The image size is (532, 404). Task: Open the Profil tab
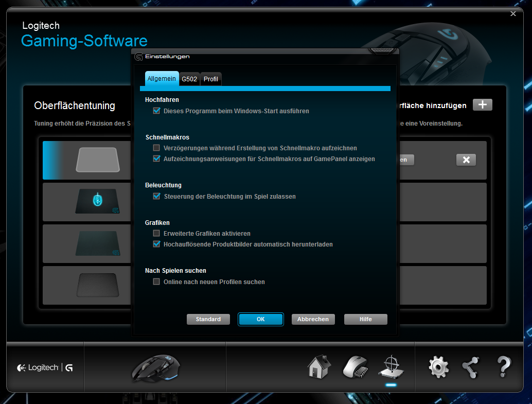211,79
